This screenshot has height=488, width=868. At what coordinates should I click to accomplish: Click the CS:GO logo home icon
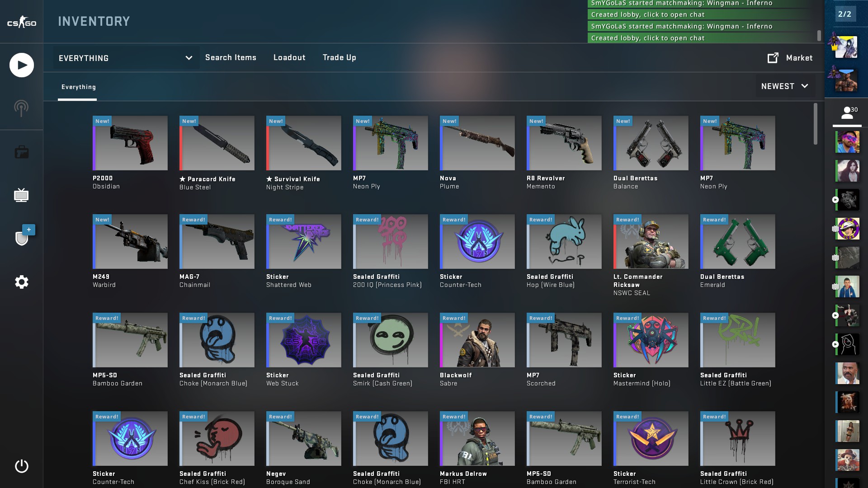pyautogui.click(x=21, y=22)
